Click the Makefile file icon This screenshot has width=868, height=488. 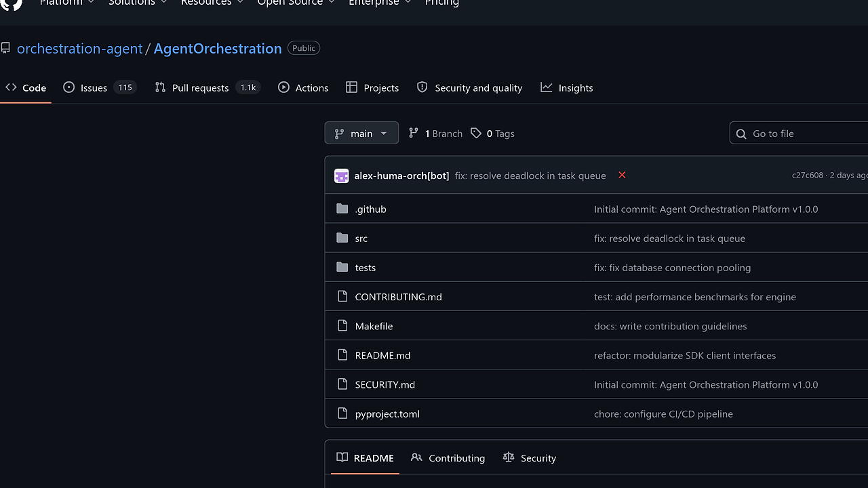(x=342, y=325)
